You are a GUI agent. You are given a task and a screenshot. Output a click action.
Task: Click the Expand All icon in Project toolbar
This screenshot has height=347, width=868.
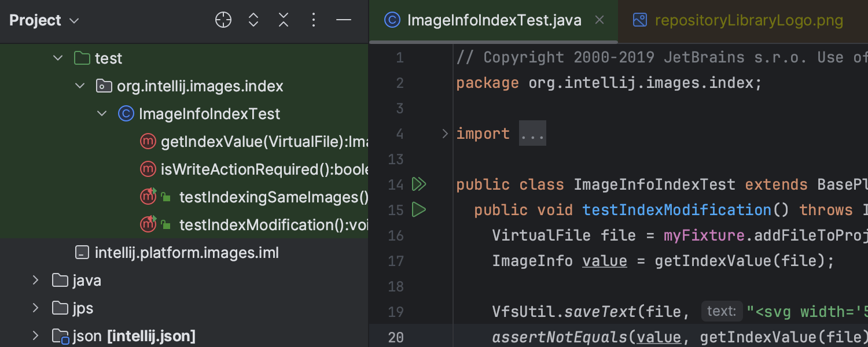tap(253, 19)
